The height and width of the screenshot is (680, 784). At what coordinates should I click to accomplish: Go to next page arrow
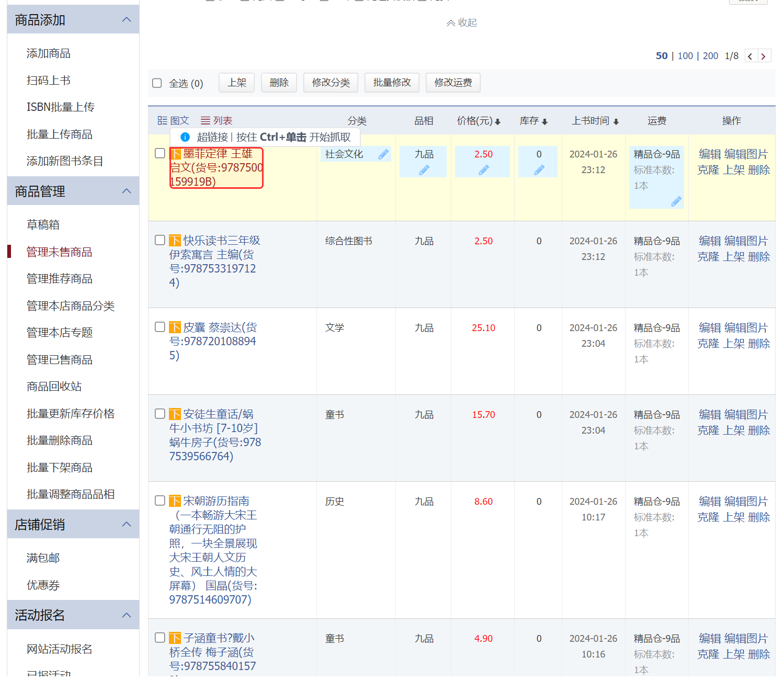click(764, 56)
